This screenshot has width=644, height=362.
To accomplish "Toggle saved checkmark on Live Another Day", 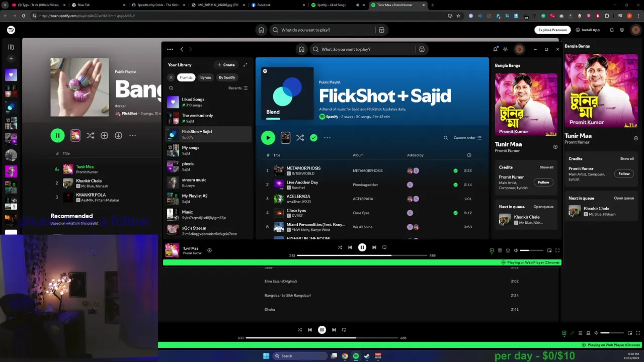I will click(455, 185).
